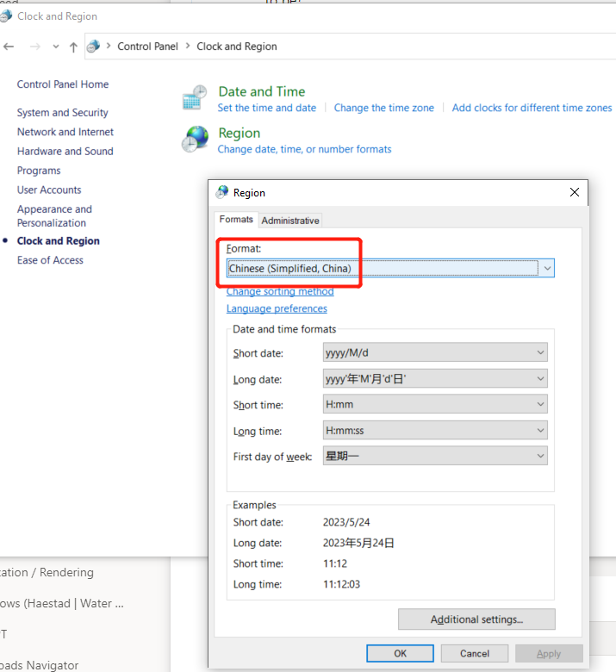Open Hardware and Sound category
This screenshot has height=672, width=616.
pos(65,152)
